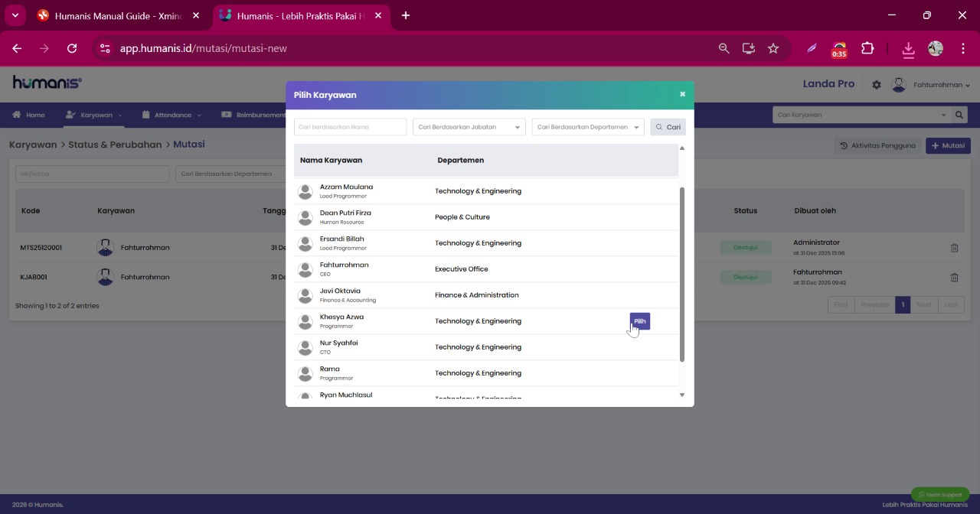Click the name Nur Syahfei
The height and width of the screenshot is (514, 980).
pos(338,343)
